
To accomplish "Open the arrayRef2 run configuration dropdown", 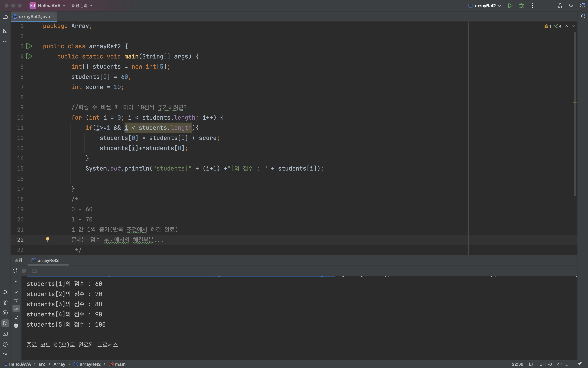I will point(484,6).
